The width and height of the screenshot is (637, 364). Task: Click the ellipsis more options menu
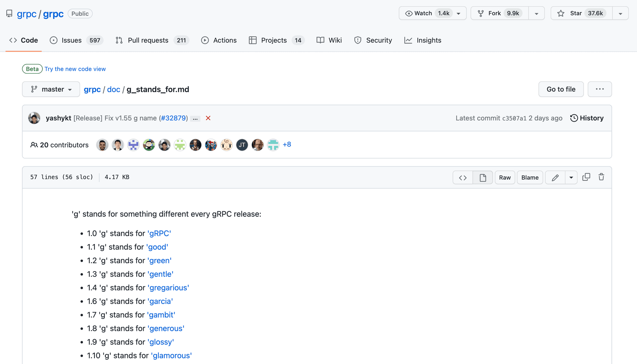point(600,89)
